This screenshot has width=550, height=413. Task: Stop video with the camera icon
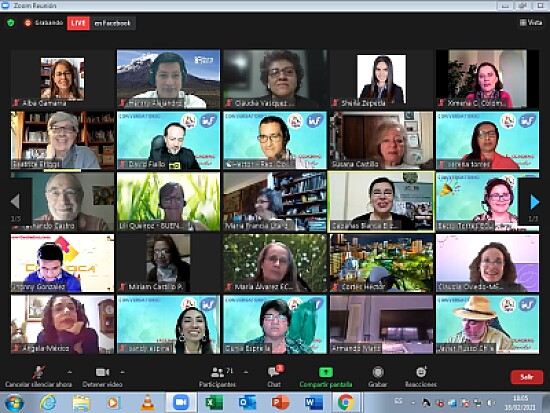pos(102,372)
